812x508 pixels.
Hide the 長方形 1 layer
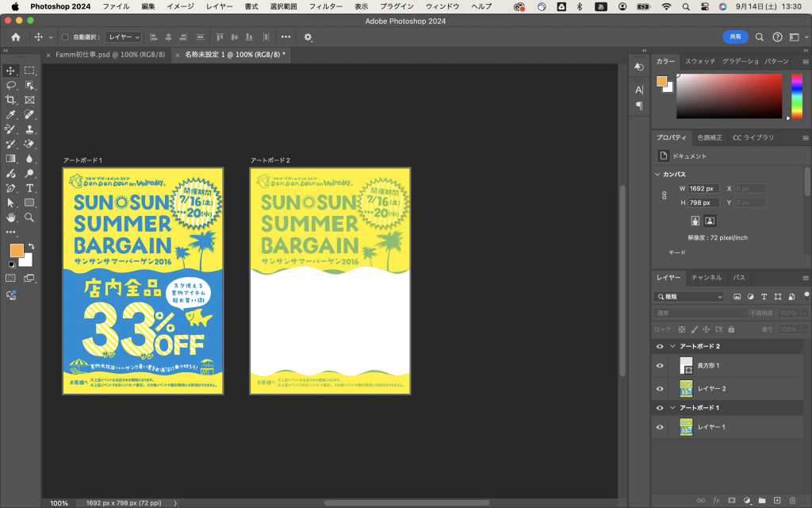pyautogui.click(x=660, y=366)
